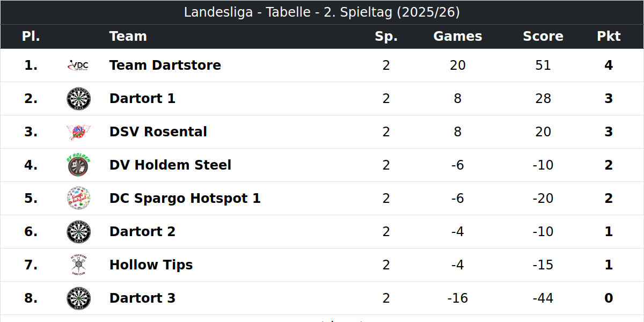Click the DSV Rosental team logo
This screenshot has height=322, width=644.
pyautogui.click(x=78, y=132)
